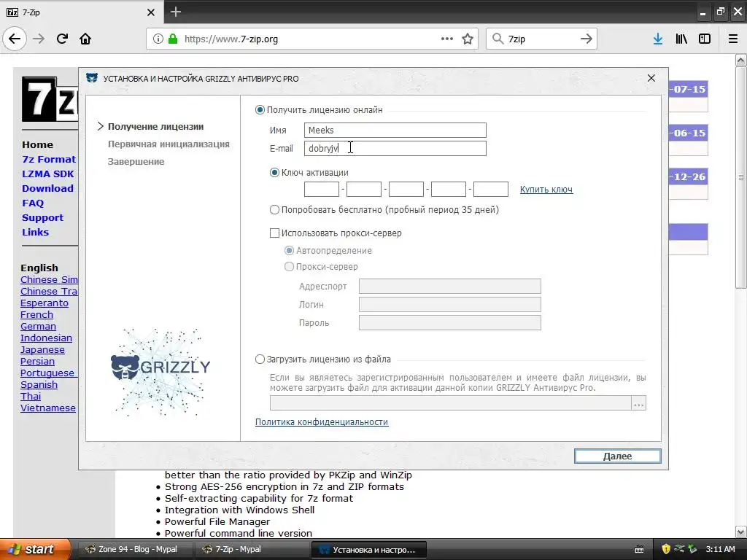Open the LZMA SDK link
747x560 pixels.
[47, 174]
